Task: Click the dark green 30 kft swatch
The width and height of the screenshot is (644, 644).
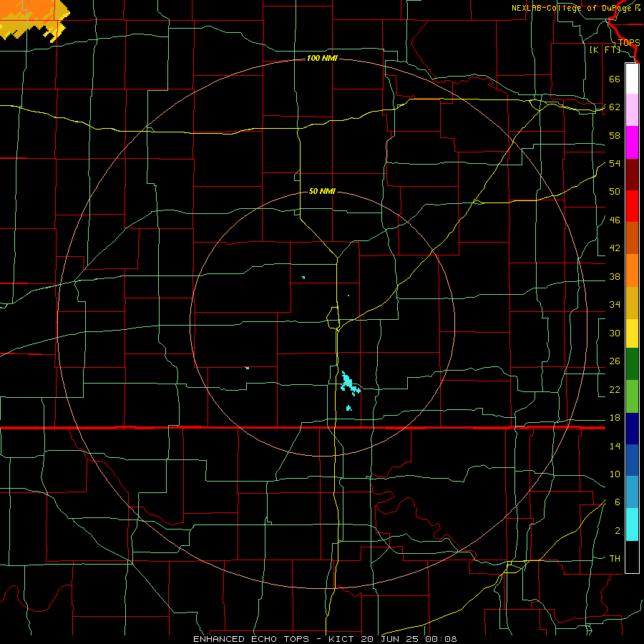Action: [632, 364]
